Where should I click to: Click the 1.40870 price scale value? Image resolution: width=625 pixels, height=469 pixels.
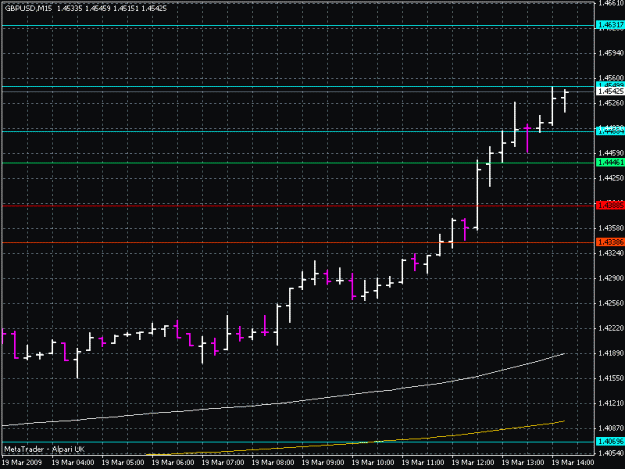click(611, 428)
